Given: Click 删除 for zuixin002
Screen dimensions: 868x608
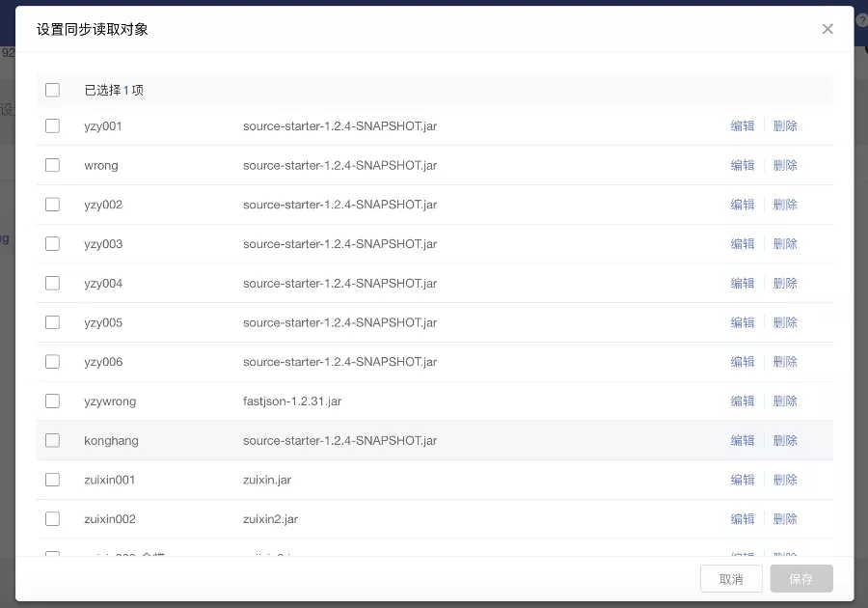Looking at the screenshot, I should tap(785, 519).
